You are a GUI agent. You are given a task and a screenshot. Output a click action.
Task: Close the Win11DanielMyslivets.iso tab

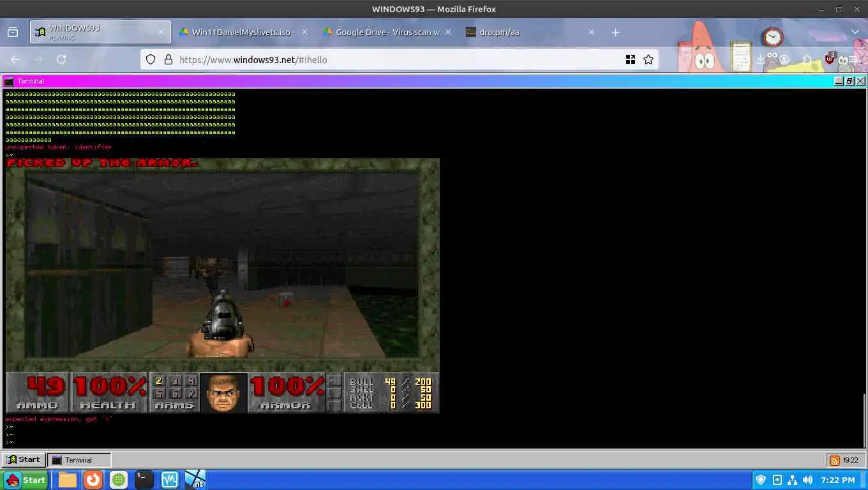click(304, 32)
